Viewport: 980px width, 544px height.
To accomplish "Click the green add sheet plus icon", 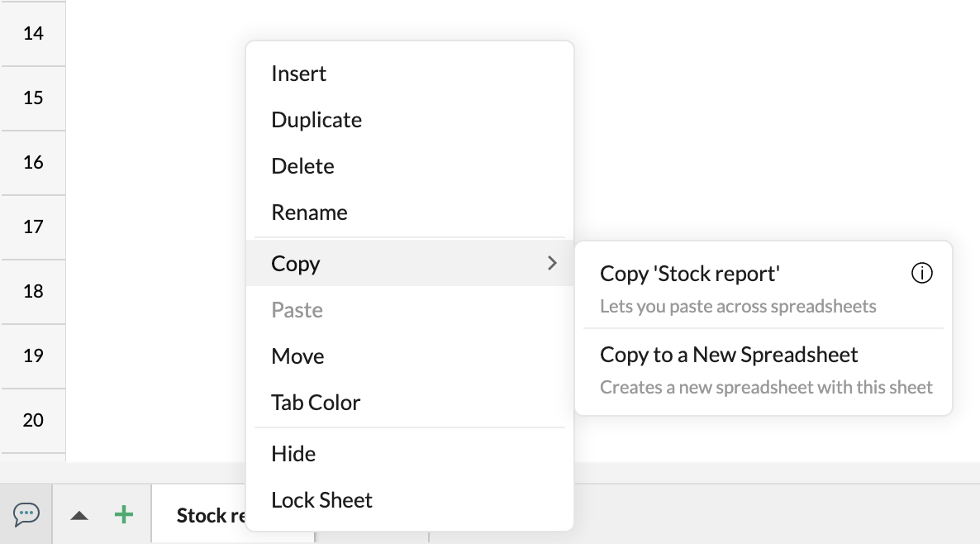I will pos(123,514).
